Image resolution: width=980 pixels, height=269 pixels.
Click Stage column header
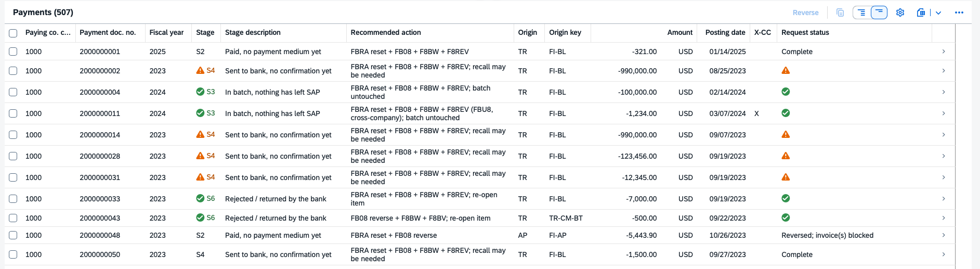pyautogui.click(x=206, y=32)
